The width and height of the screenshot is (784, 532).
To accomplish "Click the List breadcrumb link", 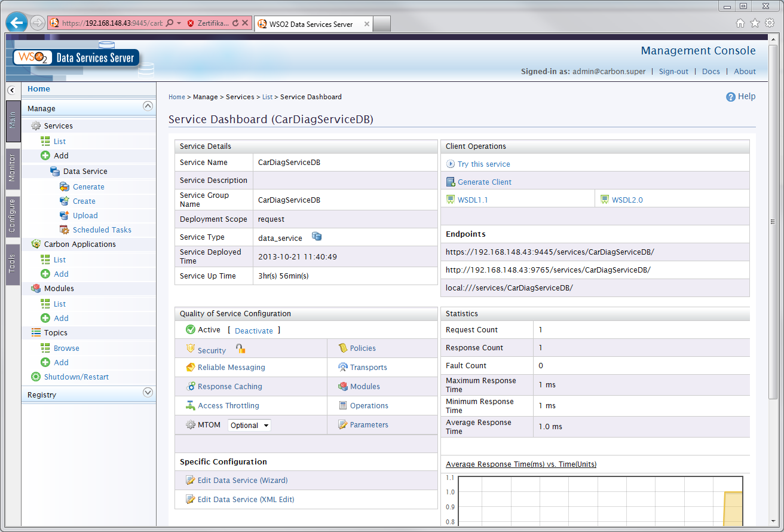I will [x=267, y=97].
